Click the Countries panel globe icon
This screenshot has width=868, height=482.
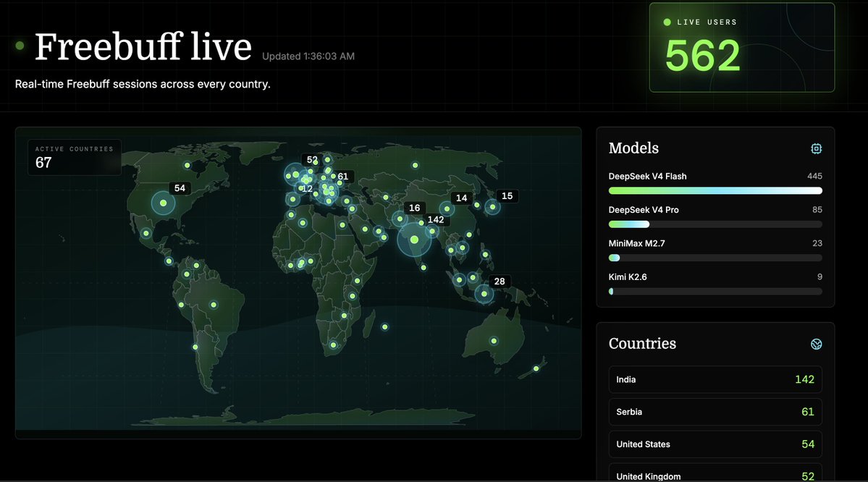[816, 344]
